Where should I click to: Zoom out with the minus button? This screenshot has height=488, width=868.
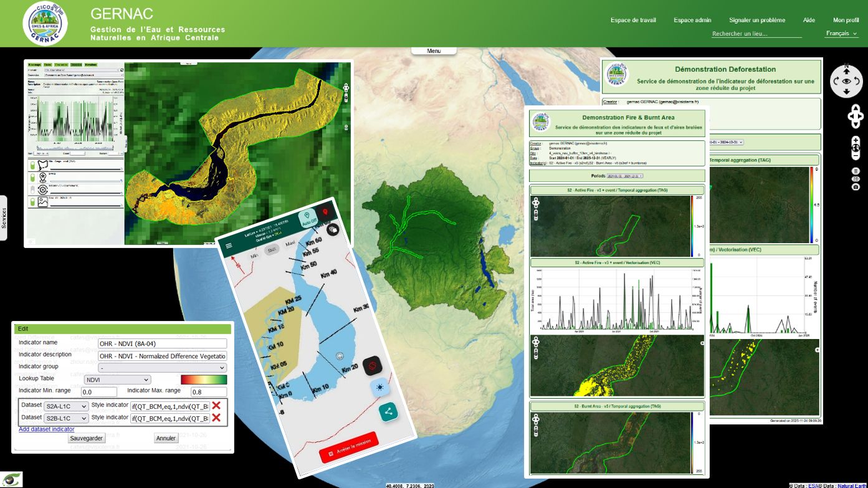tap(856, 155)
